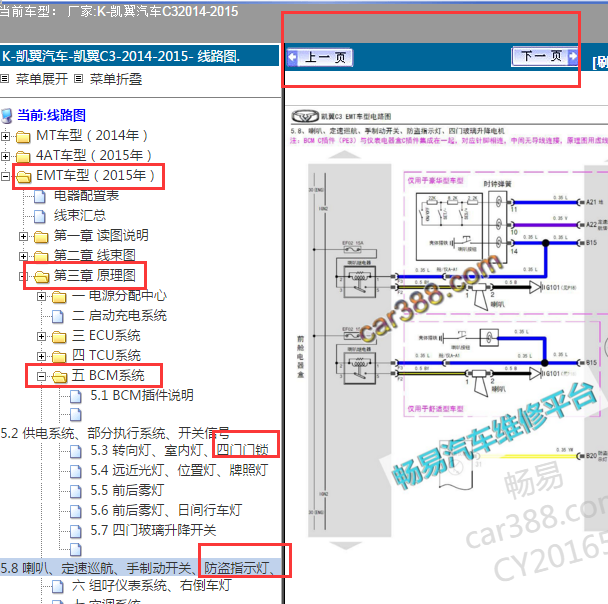The width and height of the screenshot is (608, 604).
Task: Select 第一章 读图说明 chapter
Action: pyautogui.click(x=101, y=236)
